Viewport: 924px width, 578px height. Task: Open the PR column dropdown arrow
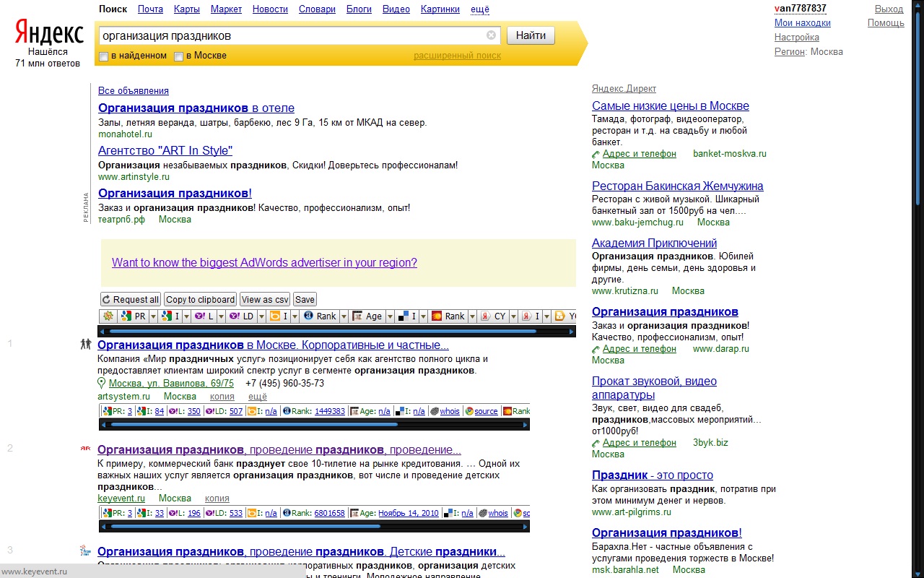pyautogui.click(x=153, y=316)
